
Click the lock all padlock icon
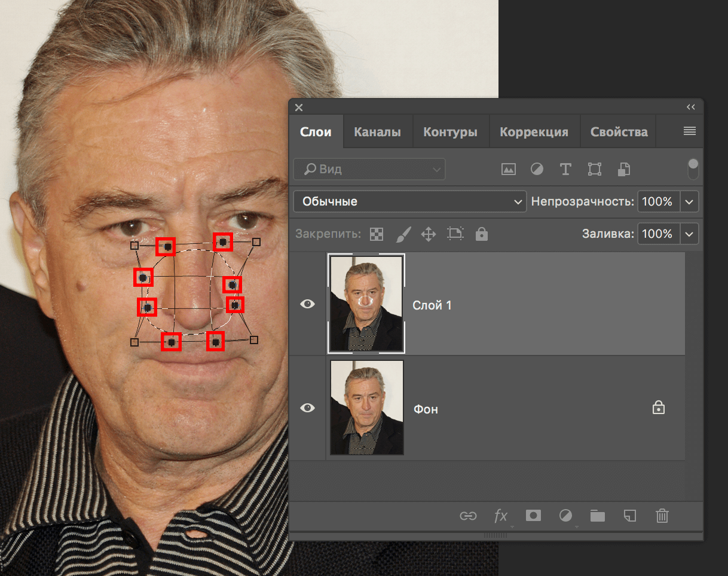[481, 234]
